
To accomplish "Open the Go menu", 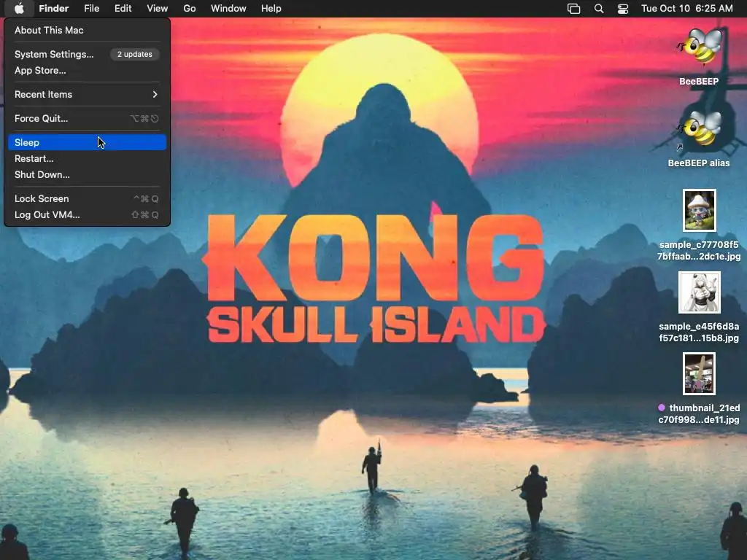I will (x=190, y=9).
